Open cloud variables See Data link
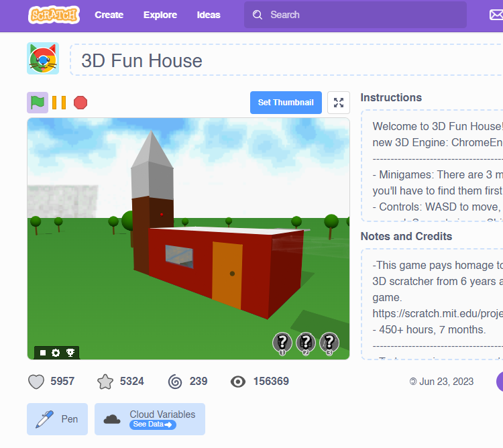Screen dimensions: 503x448 tap(153, 425)
